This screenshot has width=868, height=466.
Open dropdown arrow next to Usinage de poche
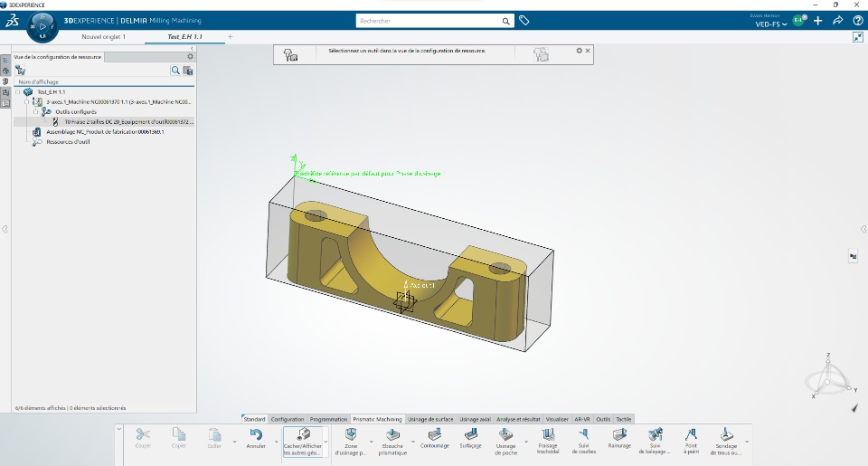pyautogui.click(x=526, y=442)
